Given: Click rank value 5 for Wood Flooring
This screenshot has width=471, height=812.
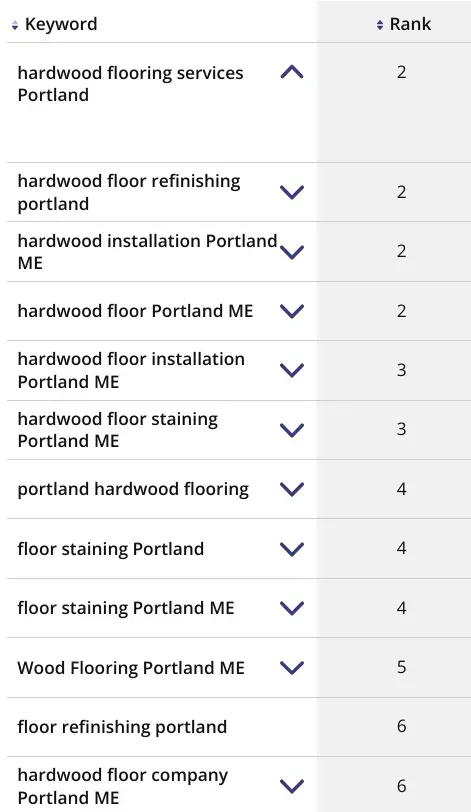Looking at the screenshot, I should click(x=402, y=667).
